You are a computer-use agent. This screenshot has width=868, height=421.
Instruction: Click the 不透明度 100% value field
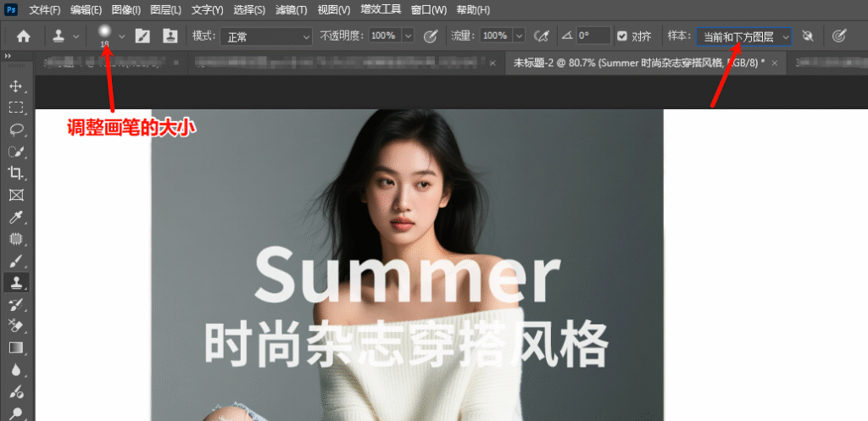click(386, 36)
